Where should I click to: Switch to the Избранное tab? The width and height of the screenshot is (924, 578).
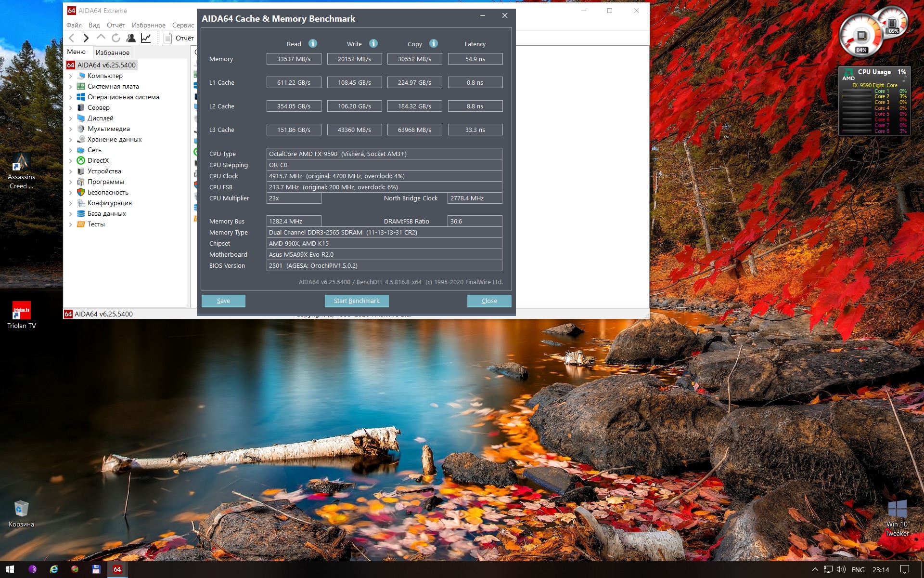[x=112, y=53]
